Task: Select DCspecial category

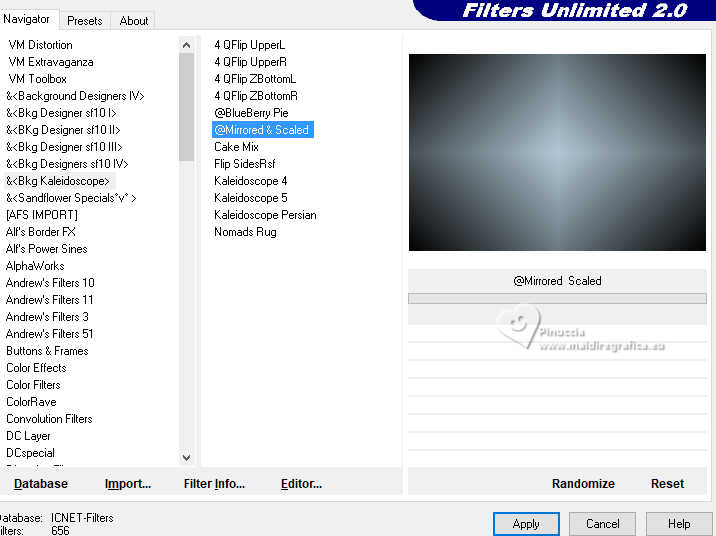Action: 31,452
